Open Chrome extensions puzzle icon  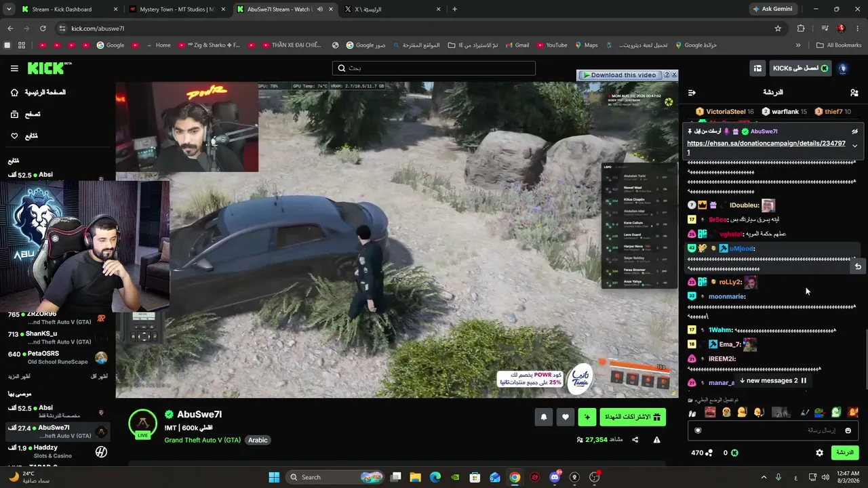(801, 28)
